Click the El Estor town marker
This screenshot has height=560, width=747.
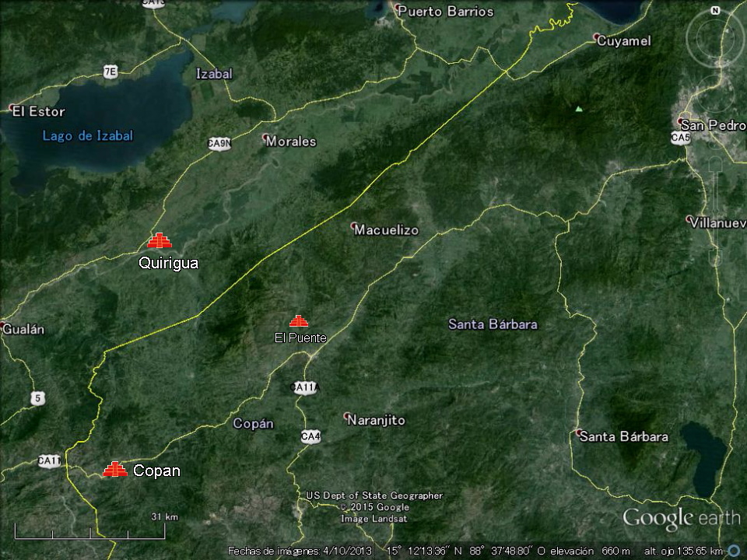tap(12, 108)
